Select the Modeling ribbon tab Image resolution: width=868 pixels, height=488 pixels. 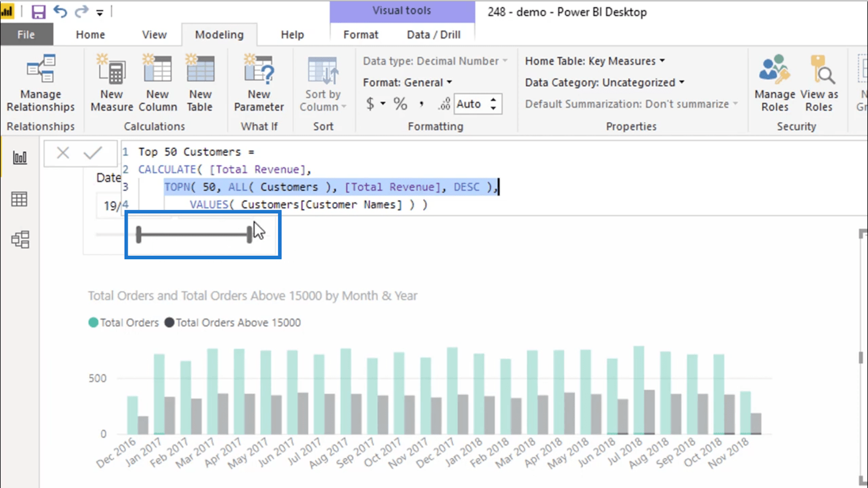pos(219,35)
